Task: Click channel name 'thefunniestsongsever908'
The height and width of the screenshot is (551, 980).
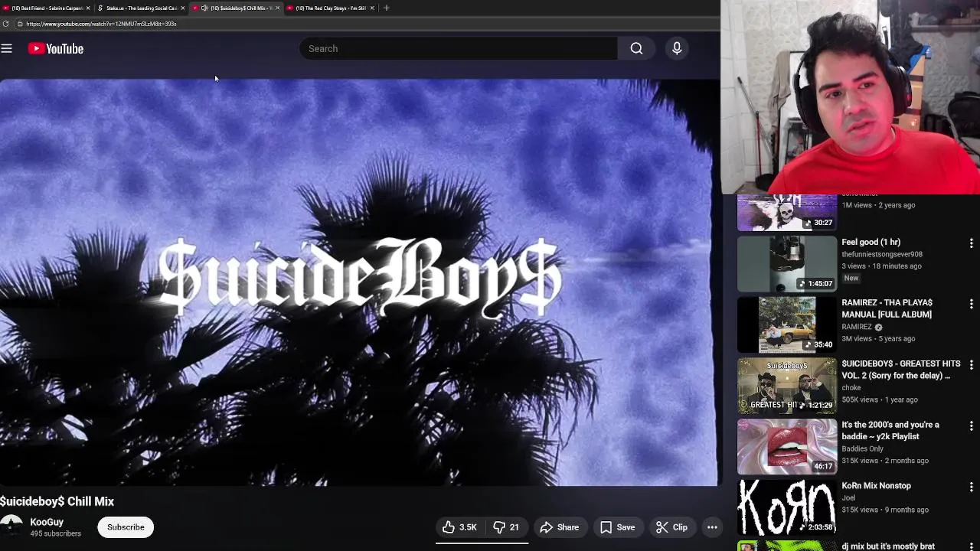Action: pos(882,254)
